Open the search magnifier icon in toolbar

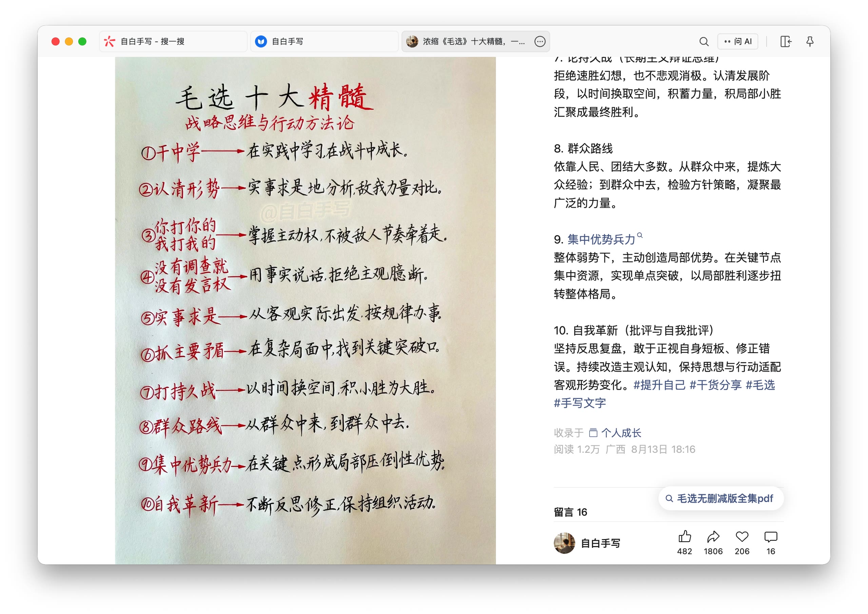(704, 42)
